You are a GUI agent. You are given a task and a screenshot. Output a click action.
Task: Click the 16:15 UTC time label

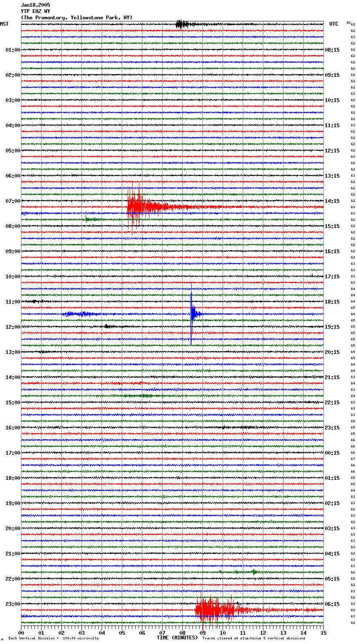(x=332, y=251)
